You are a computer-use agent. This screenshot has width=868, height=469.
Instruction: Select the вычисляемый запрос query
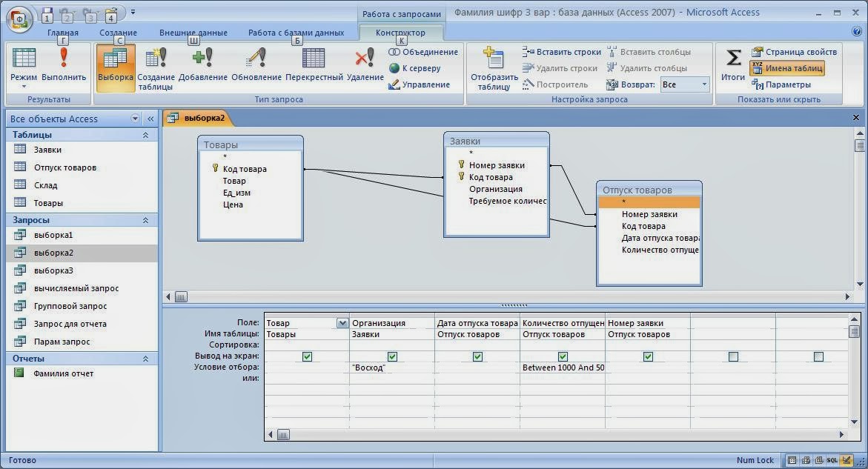pyautogui.click(x=82, y=288)
